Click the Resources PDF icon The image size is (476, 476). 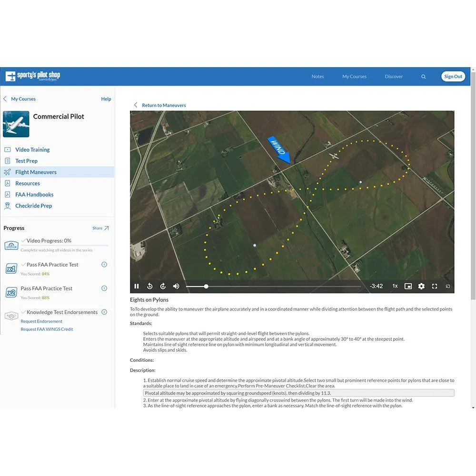pos(8,183)
